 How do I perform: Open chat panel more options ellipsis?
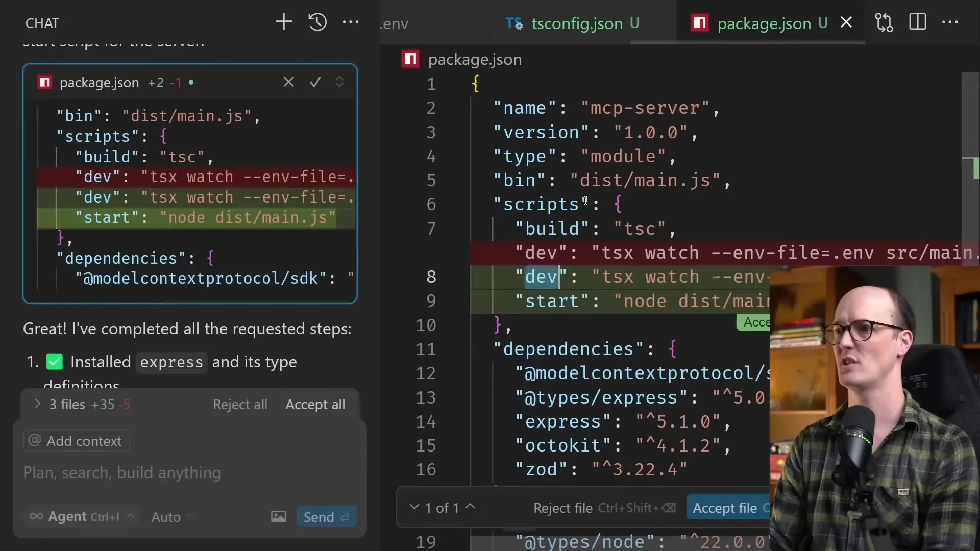tap(351, 22)
